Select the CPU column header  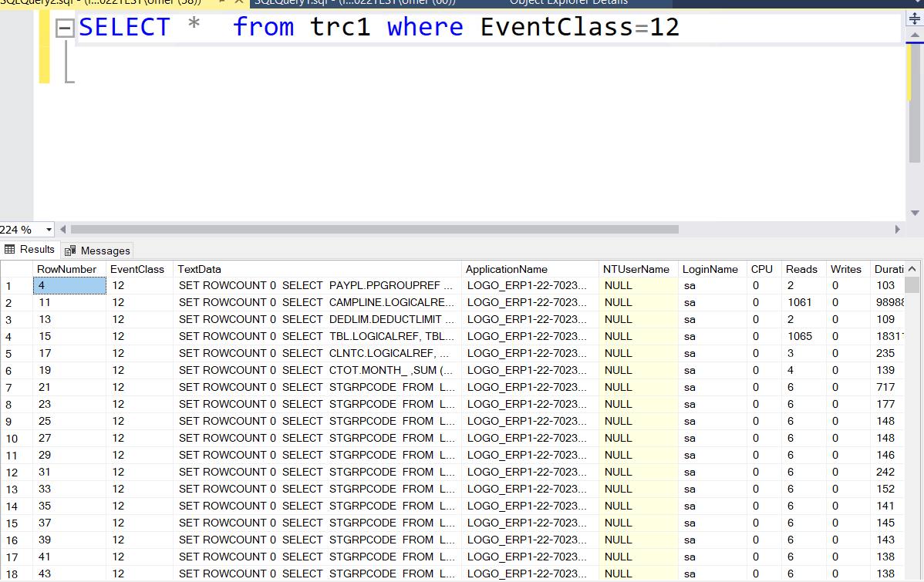(764, 269)
